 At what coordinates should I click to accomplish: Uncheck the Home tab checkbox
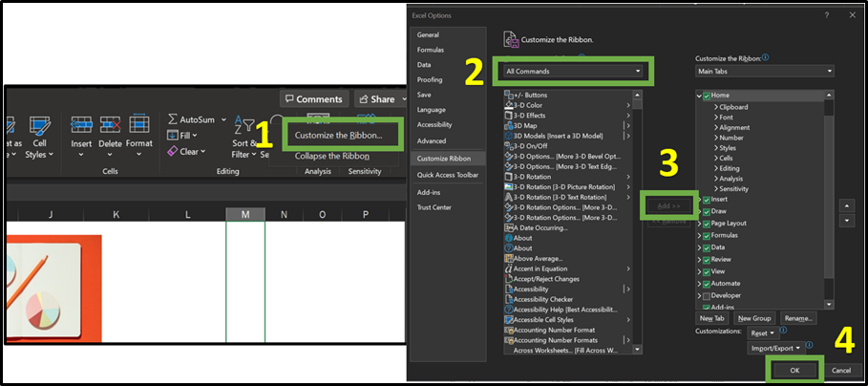(x=707, y=96)
